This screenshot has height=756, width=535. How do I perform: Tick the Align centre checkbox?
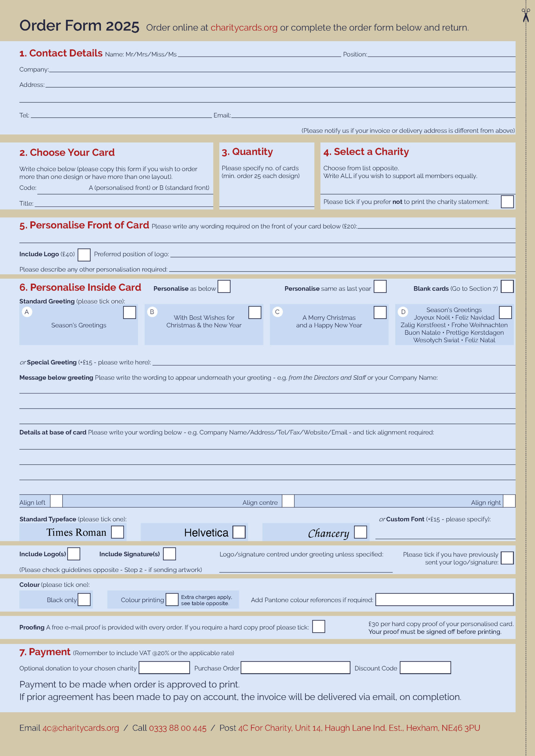pos(288,501)
